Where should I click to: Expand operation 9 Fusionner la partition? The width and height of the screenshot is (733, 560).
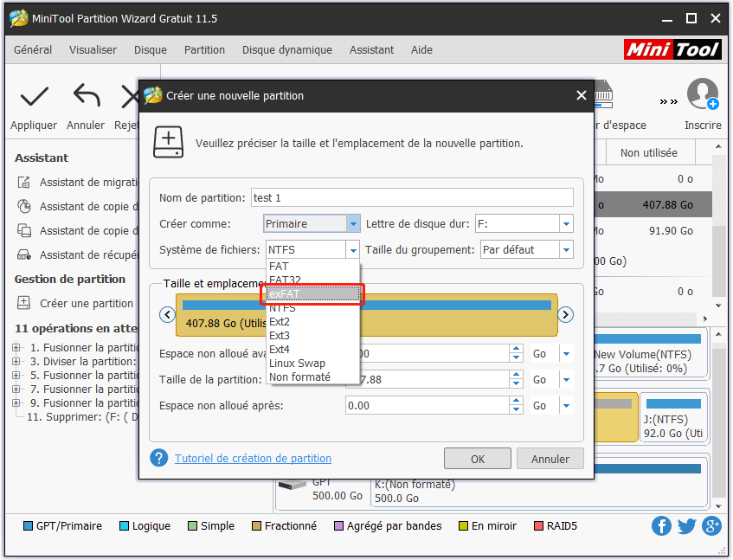click(x=16, y=402)
